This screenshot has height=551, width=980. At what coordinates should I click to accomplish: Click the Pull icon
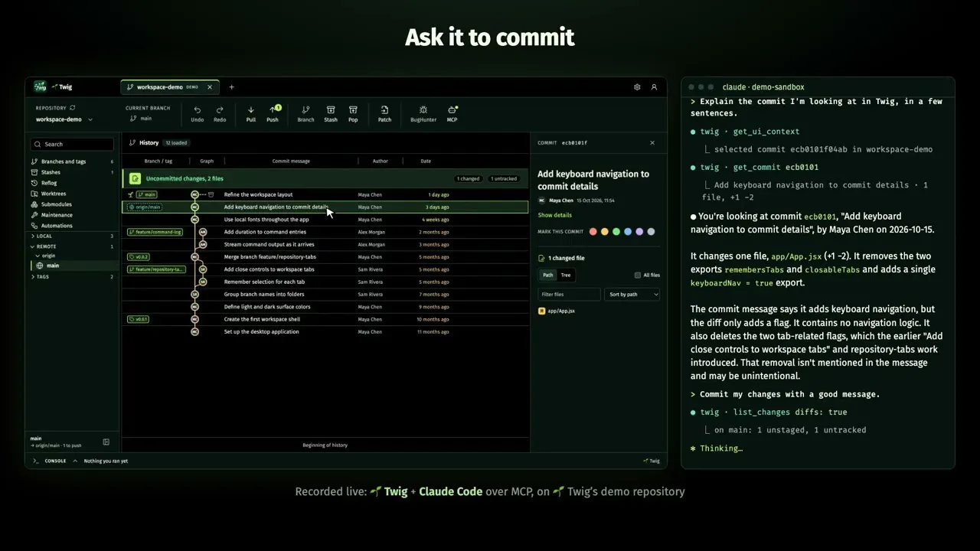click(x=250, y=113)
